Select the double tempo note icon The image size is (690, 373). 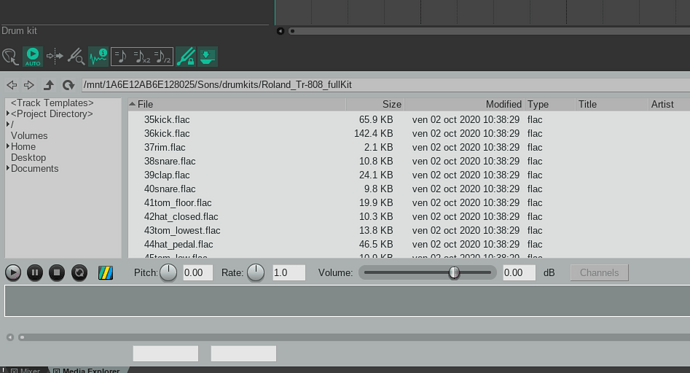pyautogui.click(x=142, y=57)
